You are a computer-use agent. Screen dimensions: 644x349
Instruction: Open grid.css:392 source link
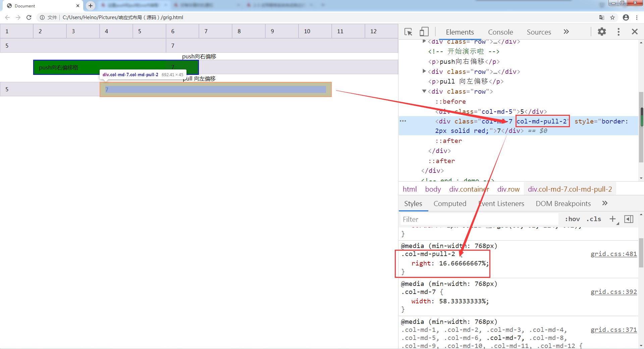pos(613,292)
